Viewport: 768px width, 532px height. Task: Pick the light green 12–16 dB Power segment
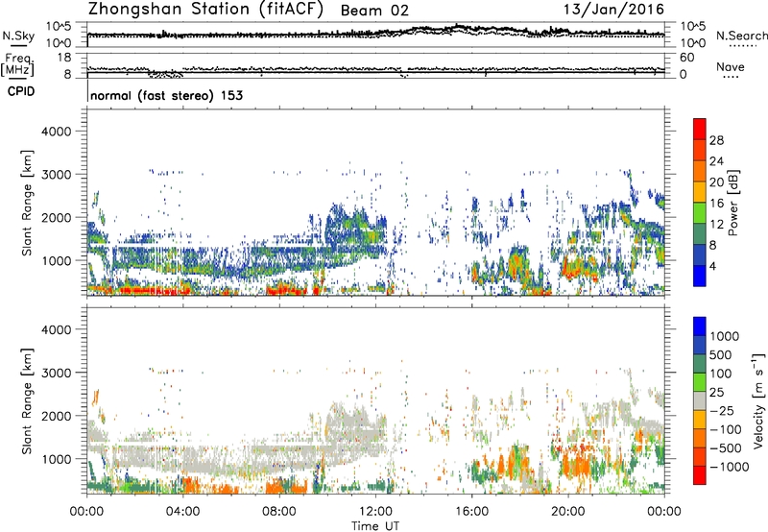(700, 213)
